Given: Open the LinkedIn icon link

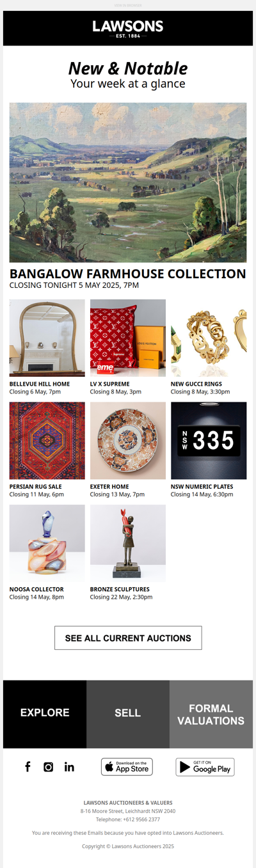Looking at the screenshot, I should pos(69,767).
